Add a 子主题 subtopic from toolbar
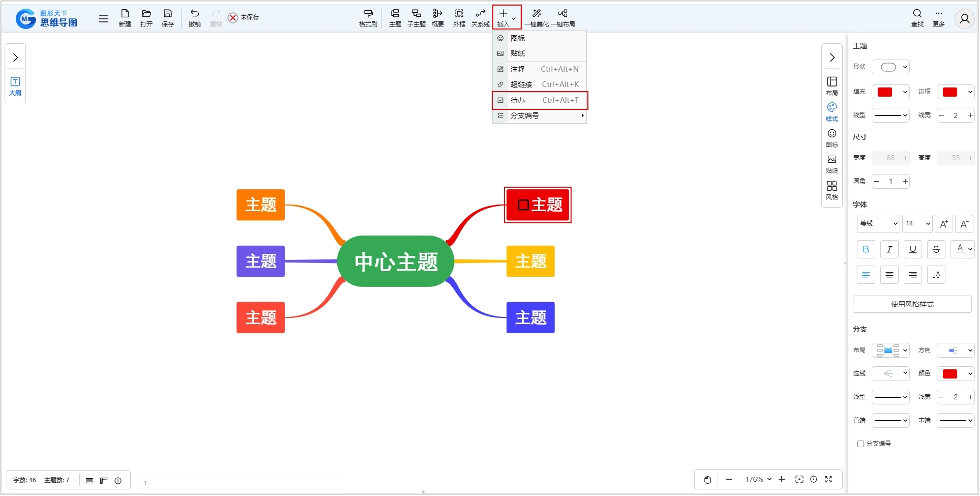 coord(417,18)
